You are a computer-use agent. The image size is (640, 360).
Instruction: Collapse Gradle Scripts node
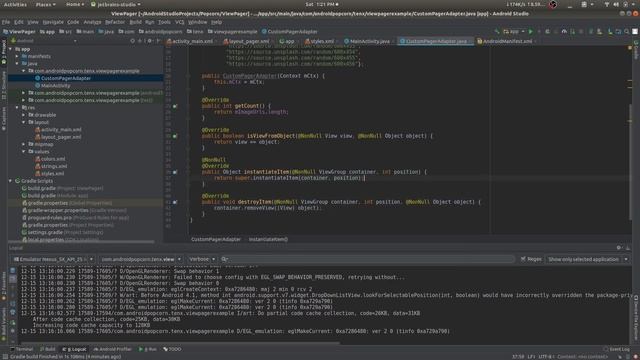(11, 181)
